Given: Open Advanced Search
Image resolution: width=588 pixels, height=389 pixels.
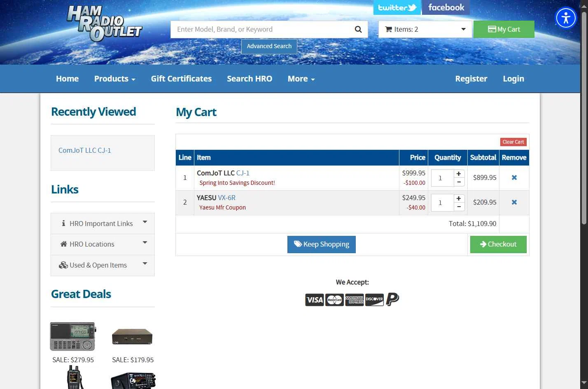Looking at the screenshot, I should click(269, 46).
